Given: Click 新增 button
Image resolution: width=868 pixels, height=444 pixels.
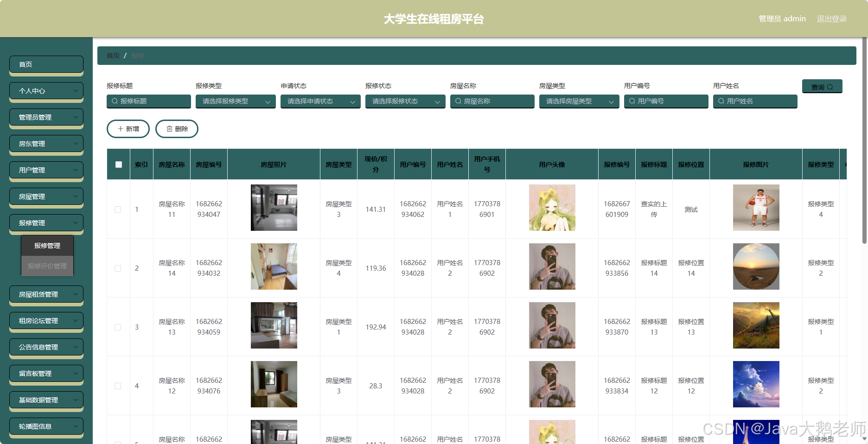Looking at the screenshot, I should (128, 129).
